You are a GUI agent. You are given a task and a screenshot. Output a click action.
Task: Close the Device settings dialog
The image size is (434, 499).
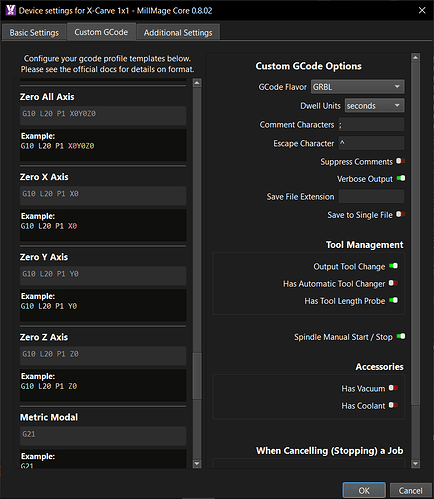422,10
